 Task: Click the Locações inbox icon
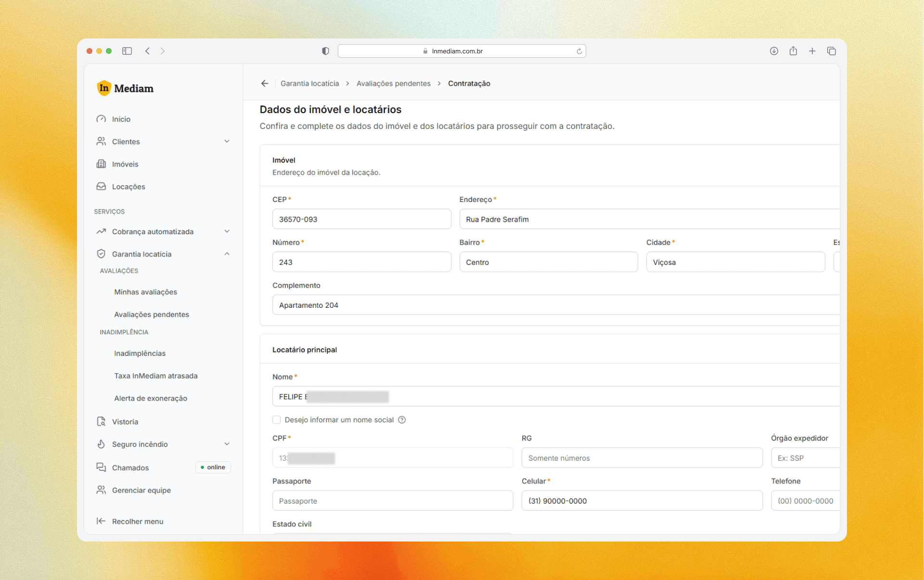(x=101, y=187)
